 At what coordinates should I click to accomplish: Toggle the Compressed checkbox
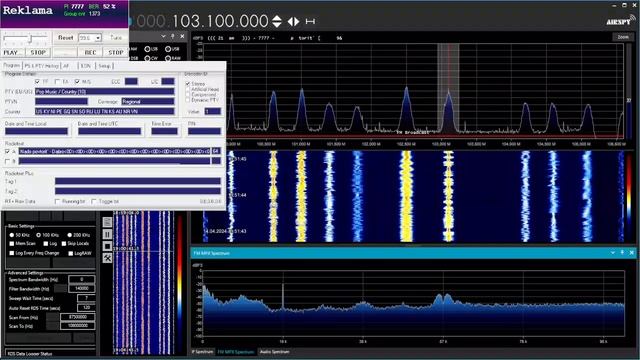188,94
